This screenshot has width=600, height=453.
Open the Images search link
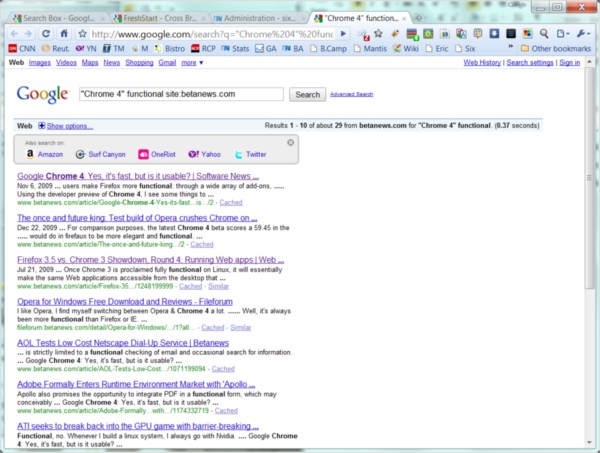point(40,63)
